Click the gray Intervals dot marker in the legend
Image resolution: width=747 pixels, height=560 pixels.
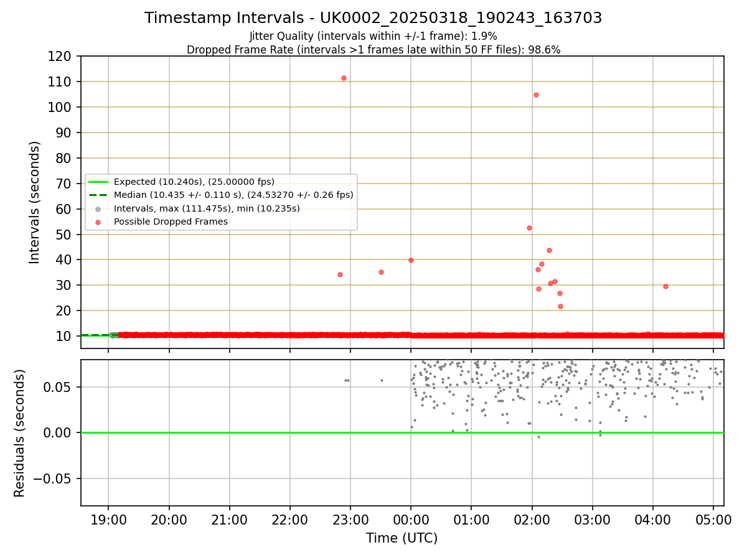(x=98, y=208)
